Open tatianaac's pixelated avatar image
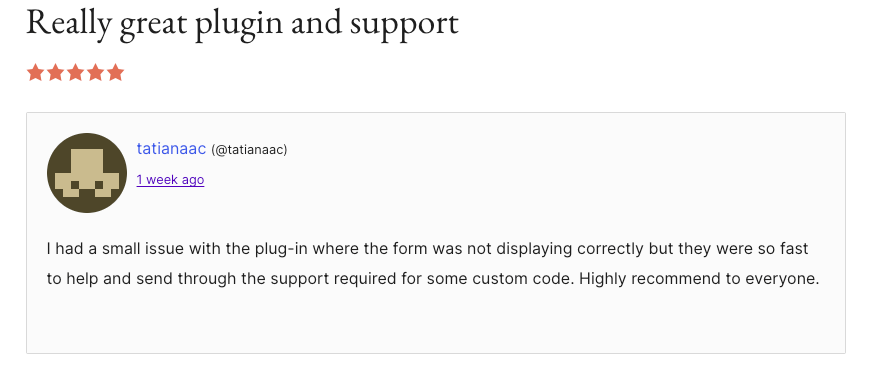 click(87, 173)
